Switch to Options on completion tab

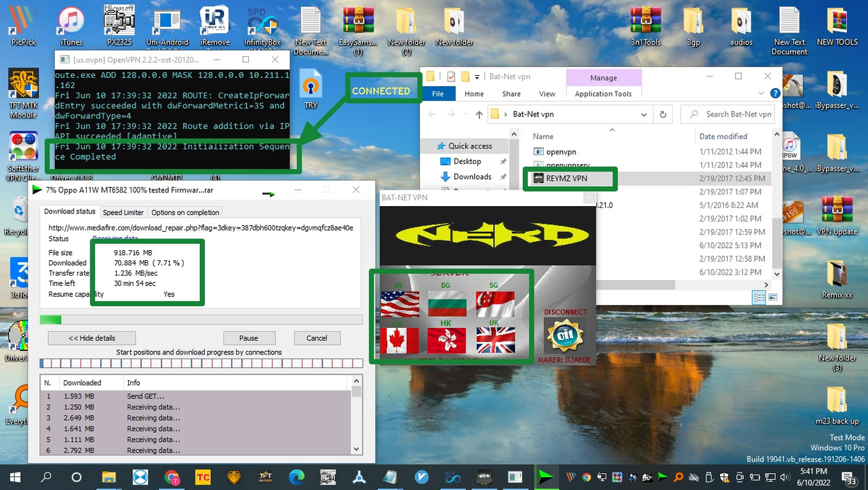[x=185, y=212]
